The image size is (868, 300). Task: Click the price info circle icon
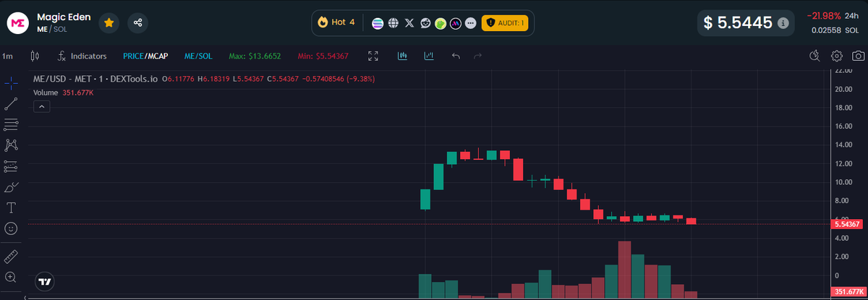pyautogui.click(x=783, y=23)
